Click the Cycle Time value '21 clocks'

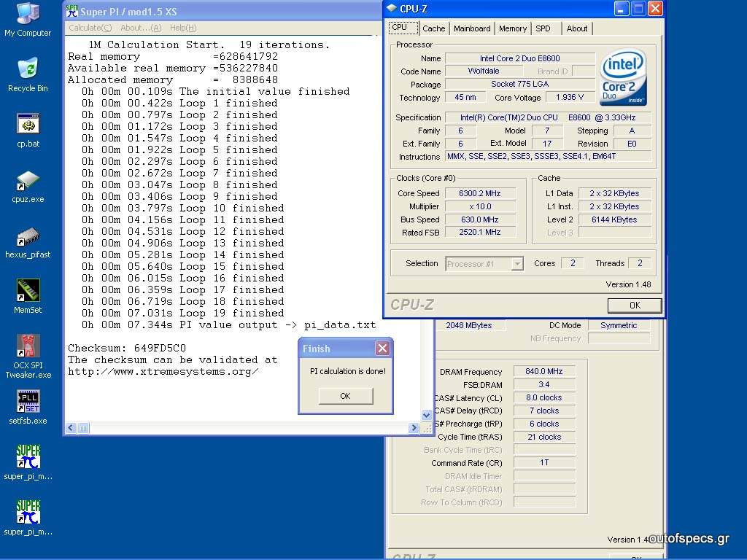click(544, 437)
